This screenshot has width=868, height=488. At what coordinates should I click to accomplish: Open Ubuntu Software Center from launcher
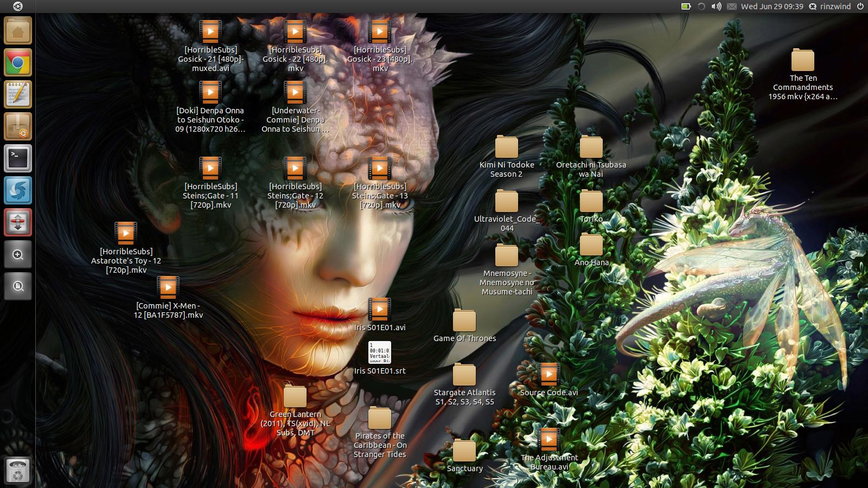pyautogui.click(x=18, y=126)
